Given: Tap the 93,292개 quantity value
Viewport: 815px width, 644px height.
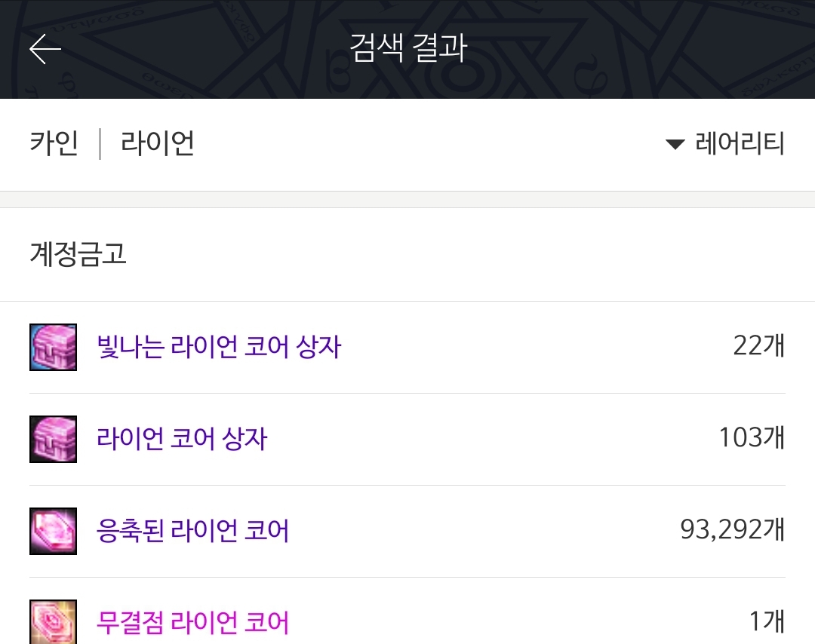Looking at the screenshot, I should (732, 529).
